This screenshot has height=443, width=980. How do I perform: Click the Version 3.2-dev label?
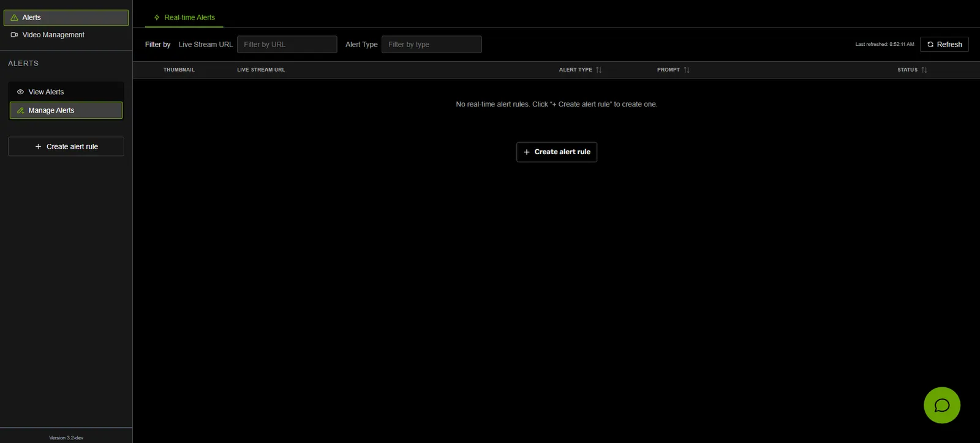coord(66,437)
